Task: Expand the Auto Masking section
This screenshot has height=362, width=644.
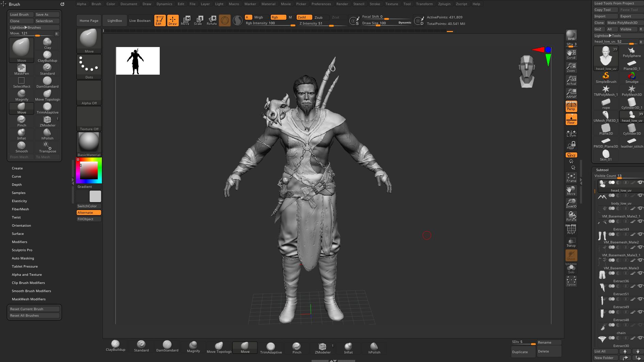Action: 23,258
